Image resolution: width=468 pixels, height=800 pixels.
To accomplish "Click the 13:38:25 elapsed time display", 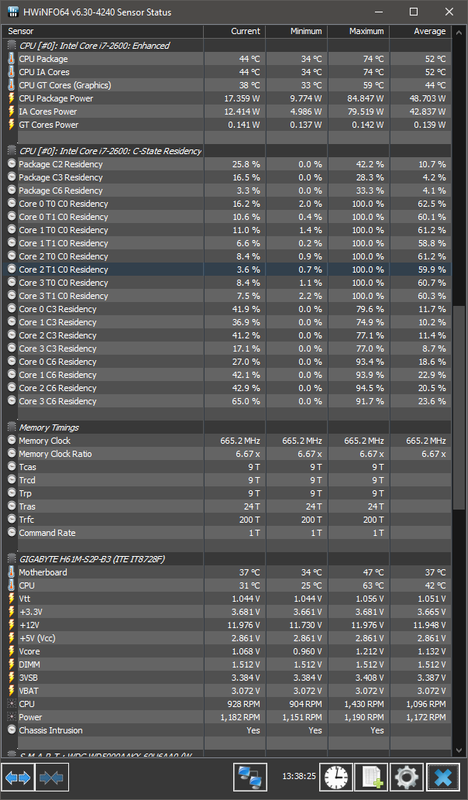I will tap(299, 777).
